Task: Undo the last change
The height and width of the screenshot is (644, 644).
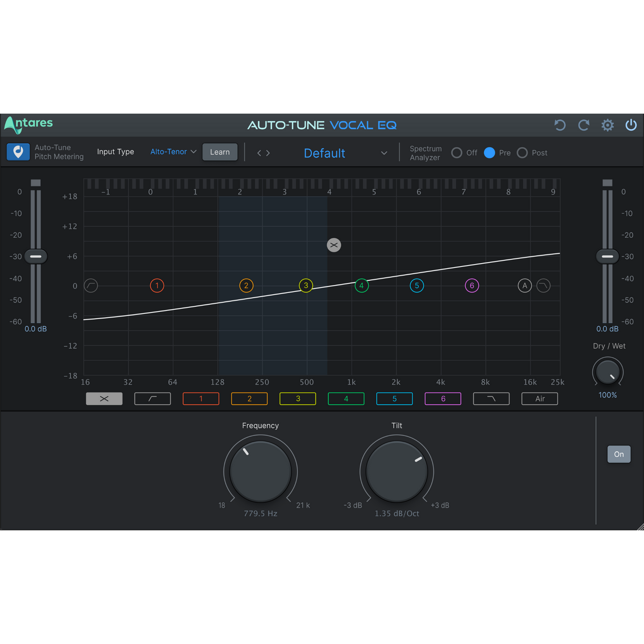Action: (560, 125)
